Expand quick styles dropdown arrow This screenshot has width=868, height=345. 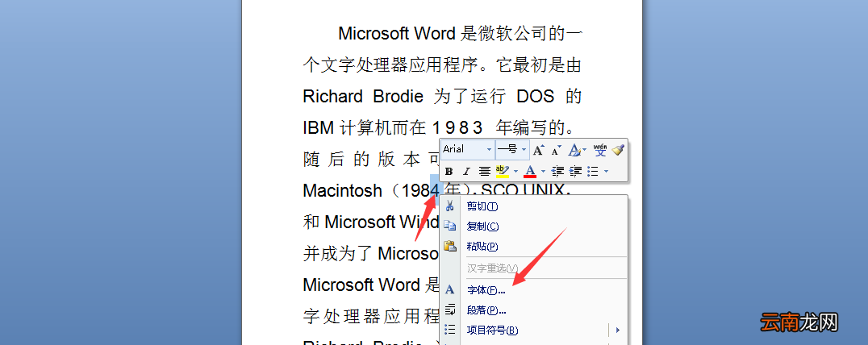pyautogui.click(x=585, y=149)
